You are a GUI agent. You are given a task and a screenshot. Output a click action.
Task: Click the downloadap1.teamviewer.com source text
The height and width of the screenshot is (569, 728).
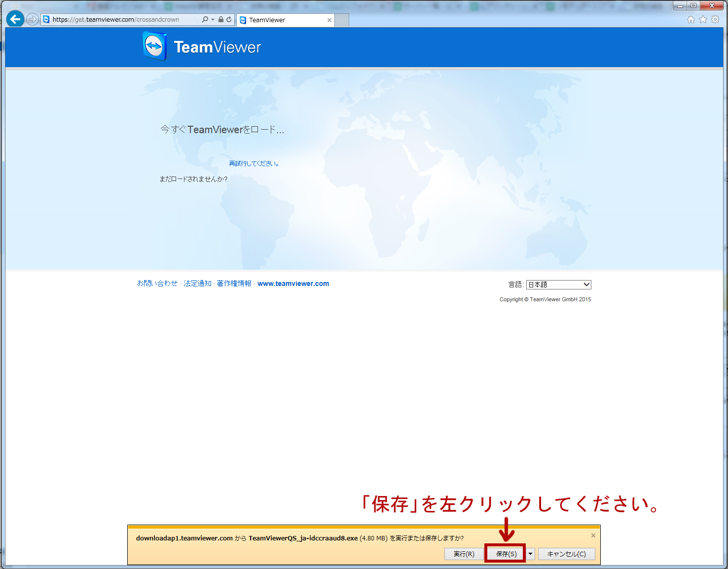[184, 538]
